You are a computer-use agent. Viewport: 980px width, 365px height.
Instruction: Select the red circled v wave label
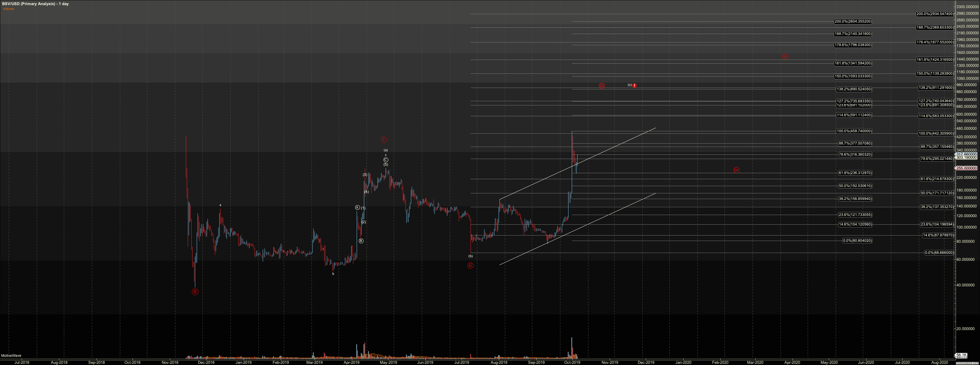[x=785, y=56]
